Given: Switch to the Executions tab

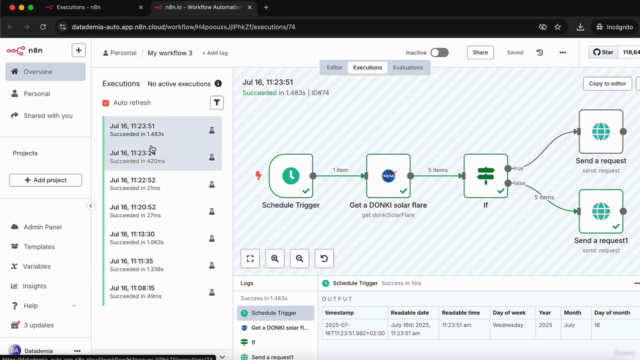Looking at the screenshot, I should [367, 68].
